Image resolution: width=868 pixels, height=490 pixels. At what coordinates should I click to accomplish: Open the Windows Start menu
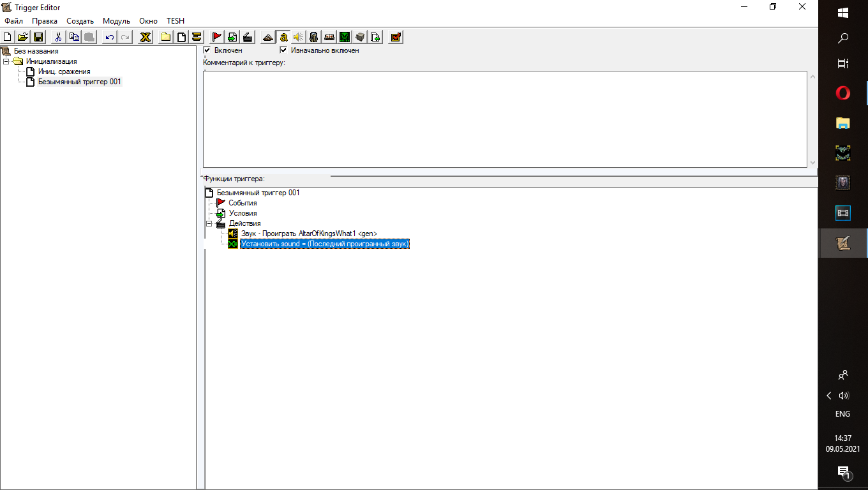tap(842, 13)
